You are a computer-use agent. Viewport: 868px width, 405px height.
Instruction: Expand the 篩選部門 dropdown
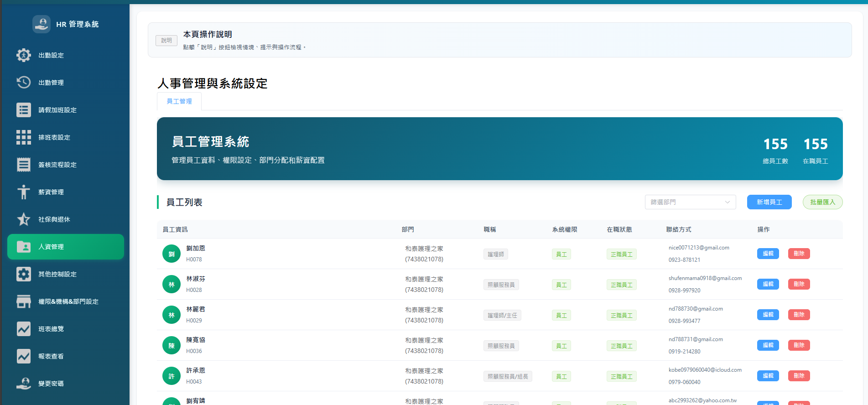tap(690, 202)
